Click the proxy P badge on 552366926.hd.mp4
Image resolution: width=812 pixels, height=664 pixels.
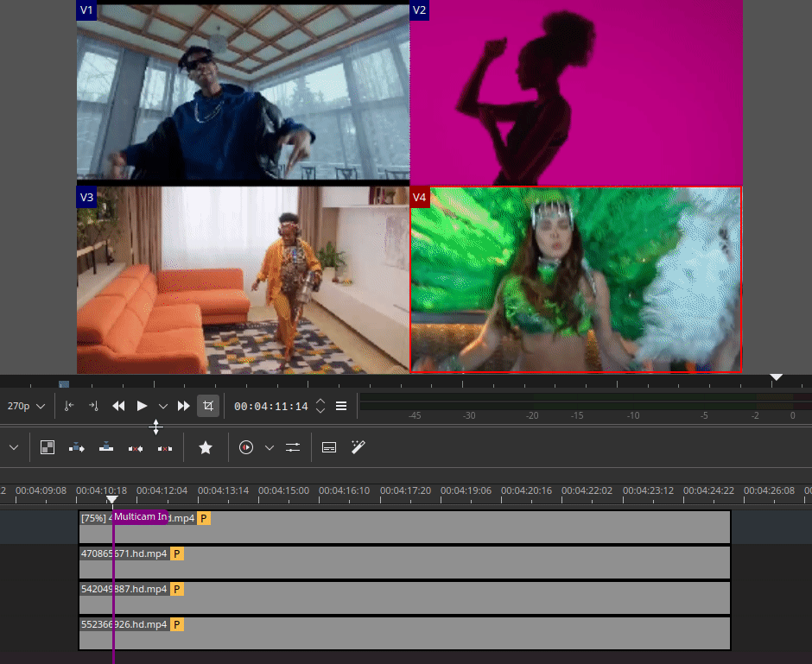pos(176,624)
